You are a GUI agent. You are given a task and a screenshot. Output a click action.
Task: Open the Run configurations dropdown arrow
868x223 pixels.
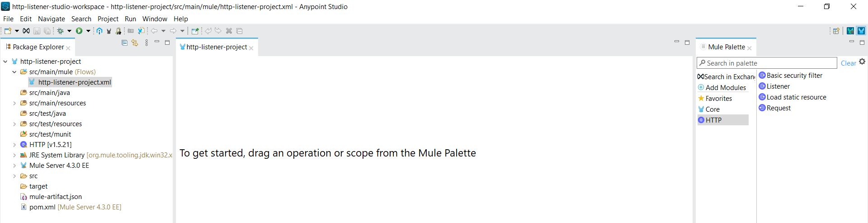[x=88, y=31]
